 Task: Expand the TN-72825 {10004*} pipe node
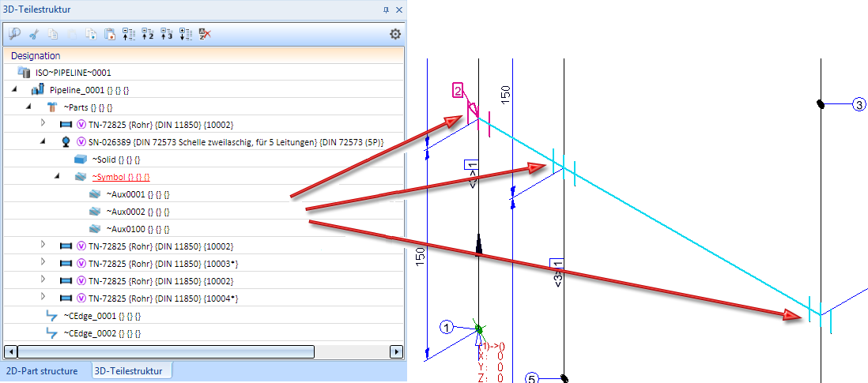(43, 298)
